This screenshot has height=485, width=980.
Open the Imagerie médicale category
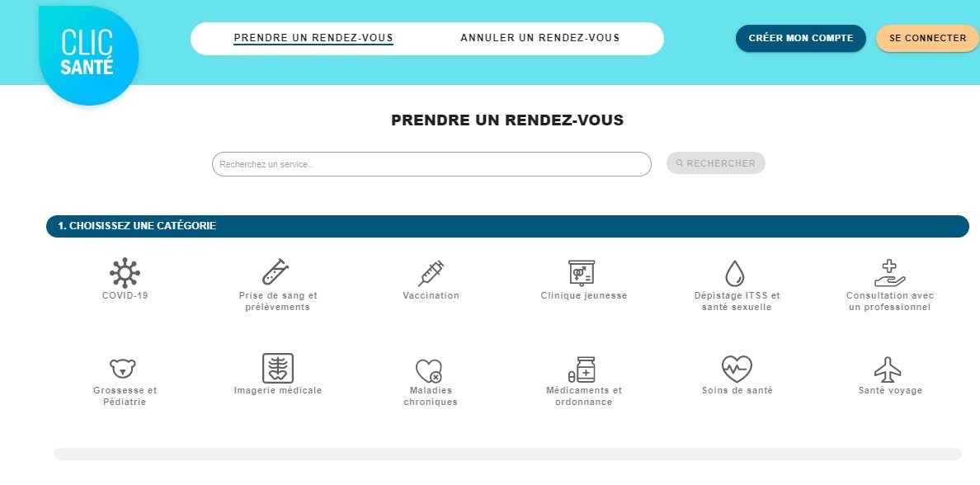click(277, 367)
